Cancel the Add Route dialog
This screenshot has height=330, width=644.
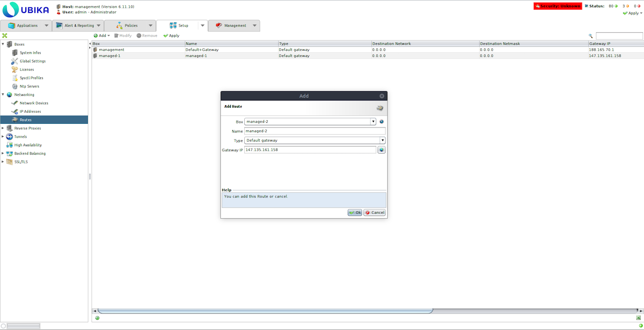(374, 213)
